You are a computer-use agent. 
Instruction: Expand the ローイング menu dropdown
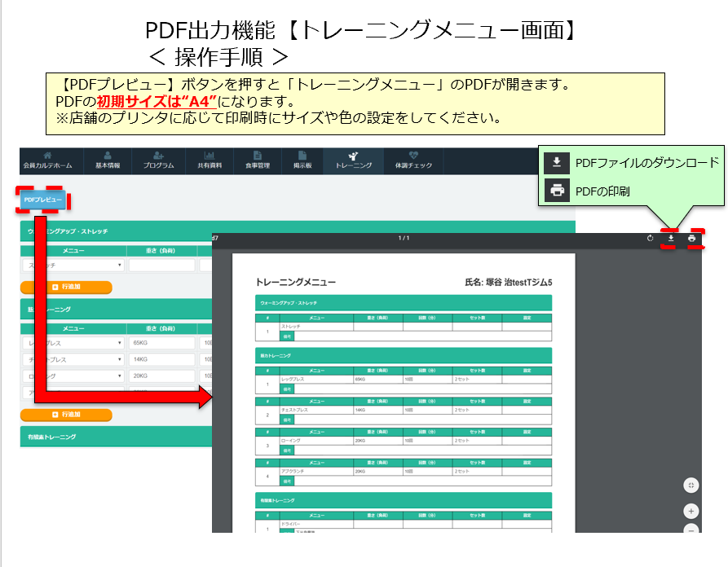[73, 376]
